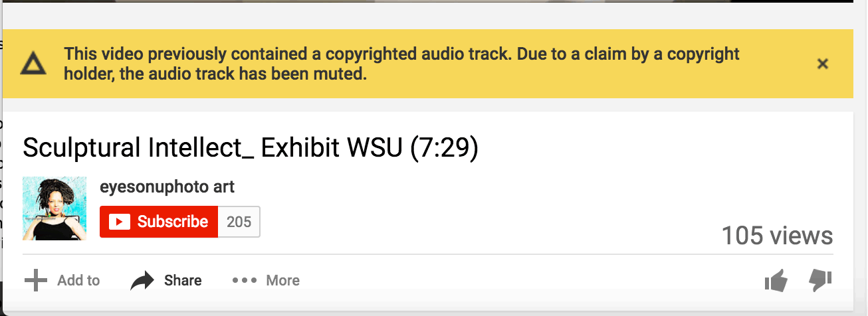Viewport: 868px width, 316px height.
Task: Dismiss the copyright notice with the X
Action: (x=822, y=64)
